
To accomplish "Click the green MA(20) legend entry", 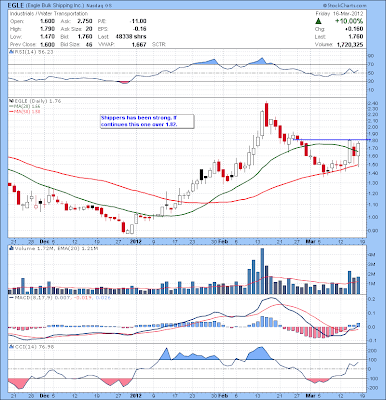I will pyautogui.click(x=25, y=106).
